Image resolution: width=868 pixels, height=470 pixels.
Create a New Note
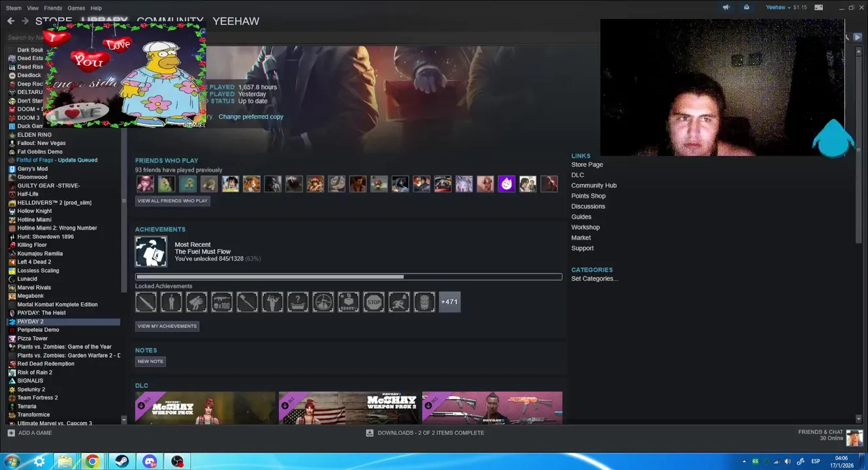point(150,362)
